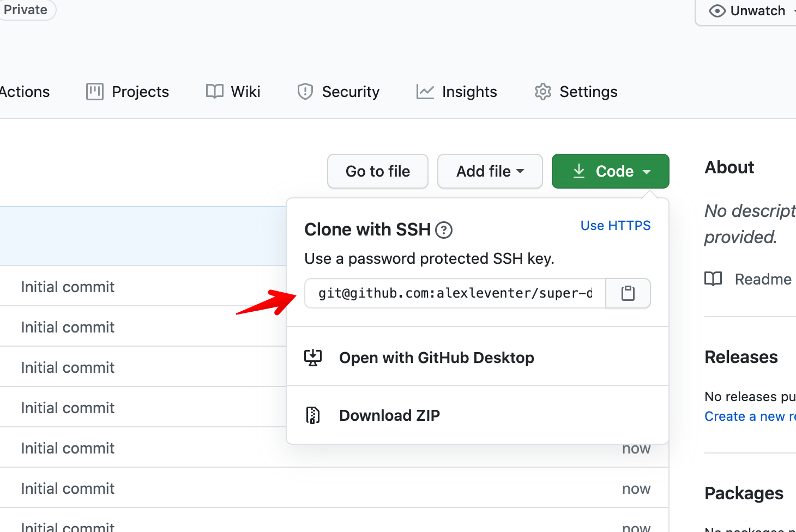Open the Actions tab

click(24, 92)
